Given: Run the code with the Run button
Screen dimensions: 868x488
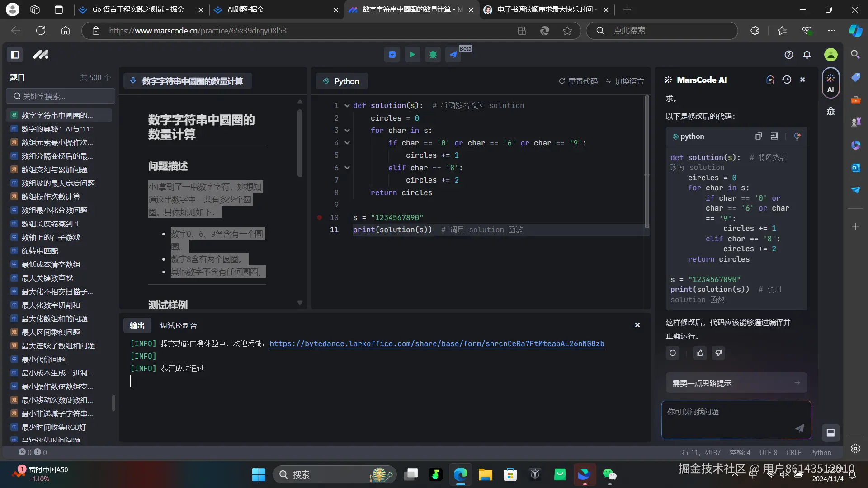Looking at the screenshot, I should (412, 54).
